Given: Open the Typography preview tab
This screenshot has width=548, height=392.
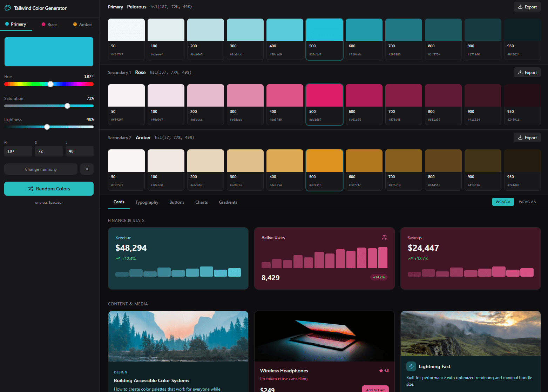Looking at the screenshot, I should click(x=147, y=202).
